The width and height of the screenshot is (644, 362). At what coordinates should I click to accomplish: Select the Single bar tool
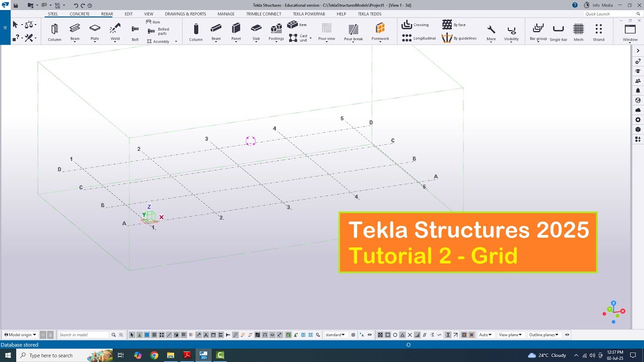pos(558,32)
